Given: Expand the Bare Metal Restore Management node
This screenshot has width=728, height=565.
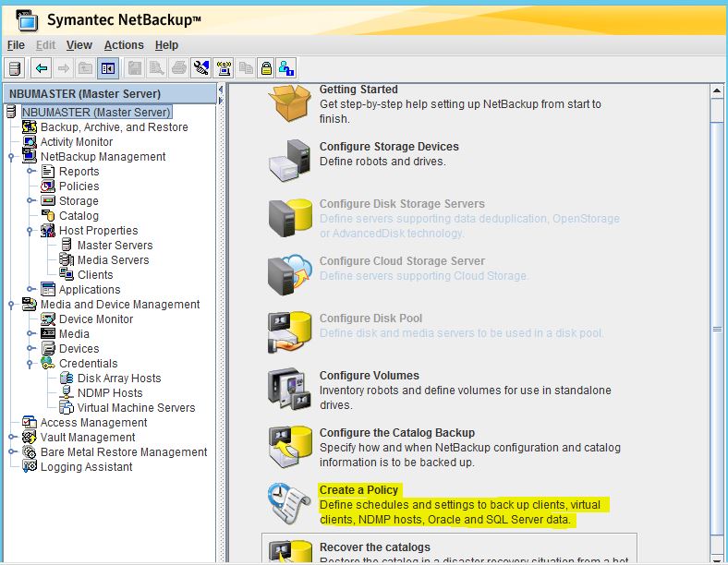Looking at the screenshot, I should 12,451.
